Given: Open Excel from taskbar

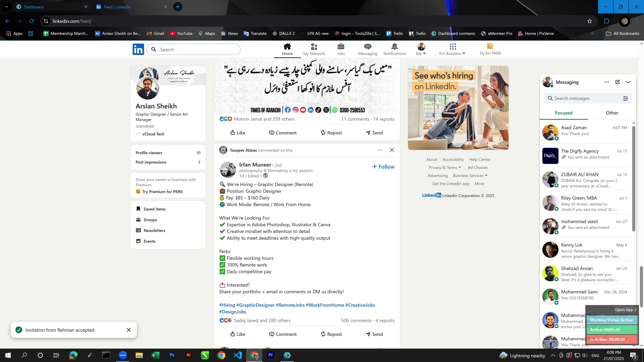Looking at the screenshot, I should pos(155,355).
